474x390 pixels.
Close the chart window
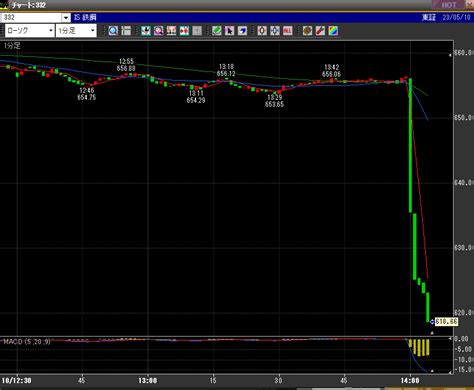click(470, 4)
